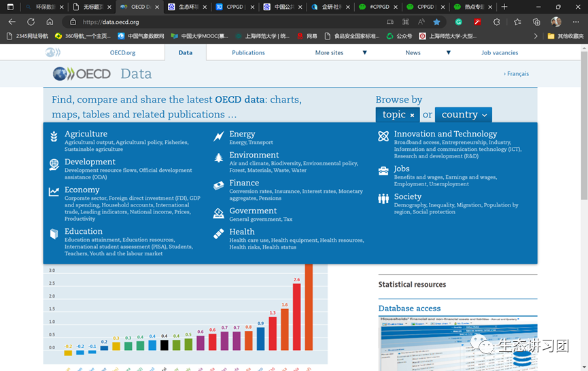Click the Government ballot box icon
The width and height of the screenshot is (588, 371).
tap(219, 213)
